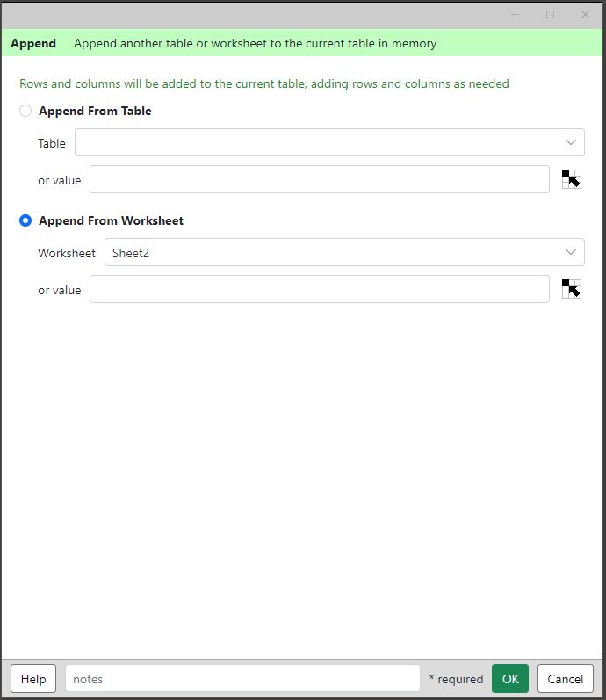Focus the notes input field

[x=242, y=679]
